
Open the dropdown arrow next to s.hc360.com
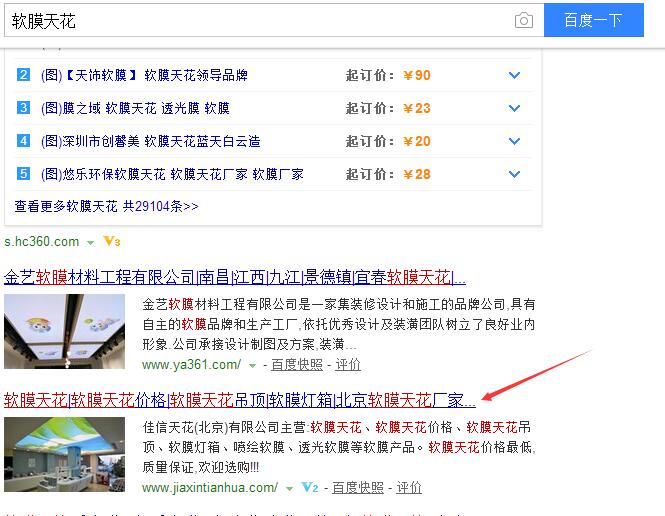[91, 243]
